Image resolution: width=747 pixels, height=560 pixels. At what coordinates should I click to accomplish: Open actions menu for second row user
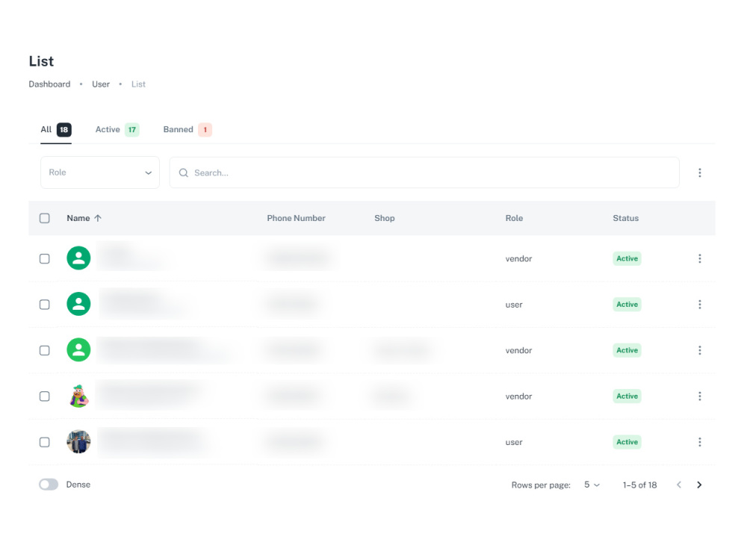pos(699,305)
